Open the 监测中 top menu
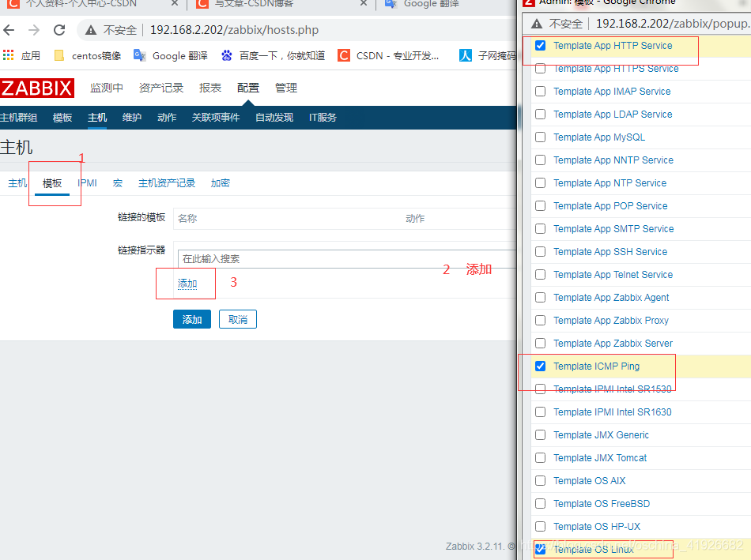The width and height of the screenshot is (751, 560). 107,88
